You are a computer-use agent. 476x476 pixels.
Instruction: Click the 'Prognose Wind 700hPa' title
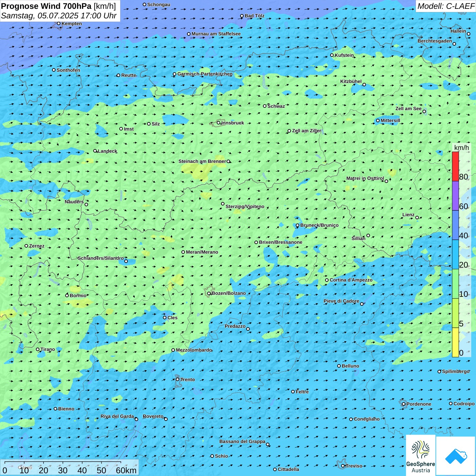(x=47, y=6)
